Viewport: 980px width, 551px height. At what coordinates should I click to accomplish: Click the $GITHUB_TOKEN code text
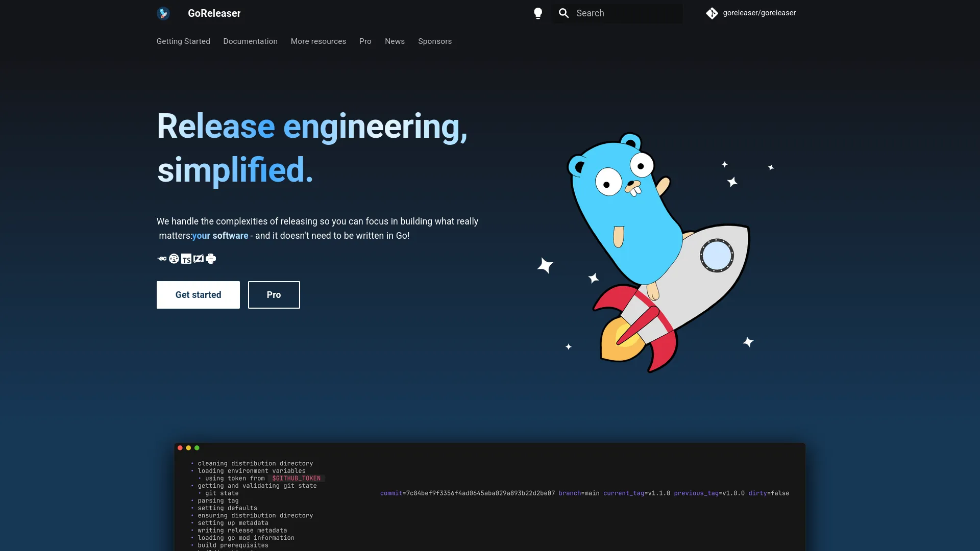(x=297, y=479)
